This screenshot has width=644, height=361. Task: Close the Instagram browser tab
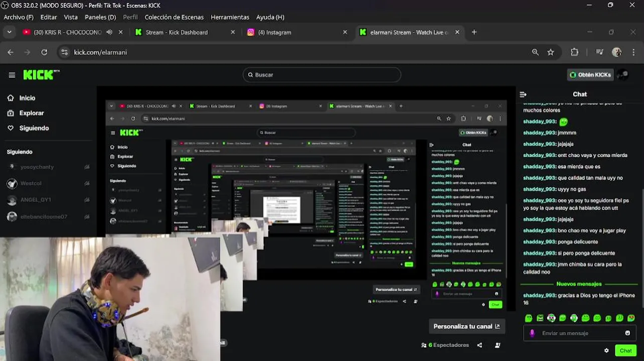345,32
